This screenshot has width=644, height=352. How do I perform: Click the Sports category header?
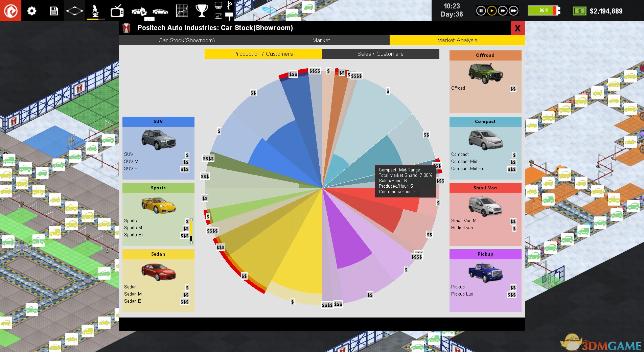tap(158, 188)
